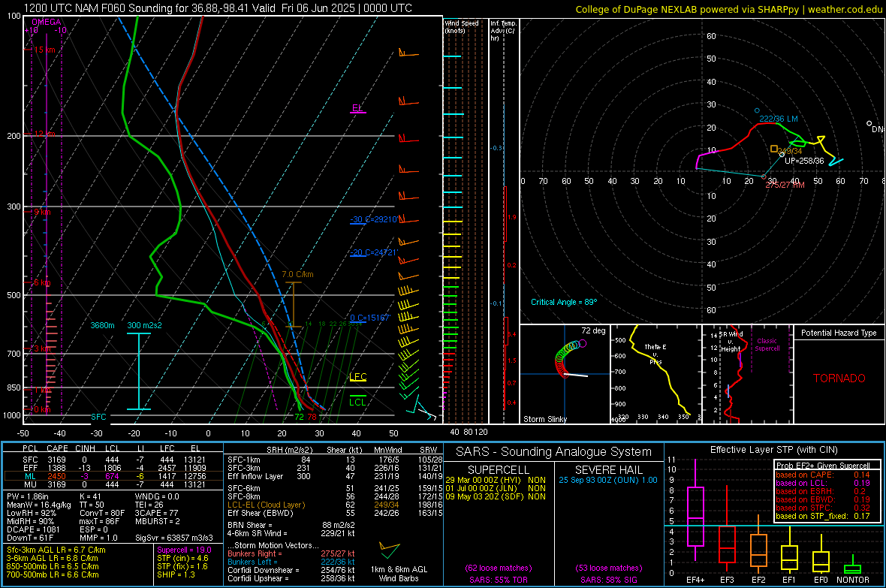Select the EFF parcel row
886x588 pixels.
[113, 468]
